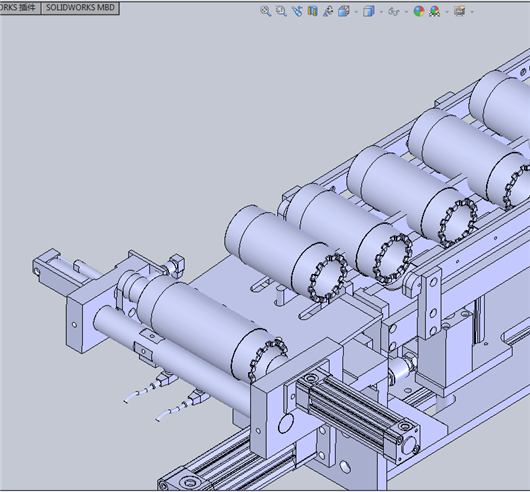Click the Apply Scene icon
Image resolution: width=530 pixels, height=492 pixels.
point(435,11)
